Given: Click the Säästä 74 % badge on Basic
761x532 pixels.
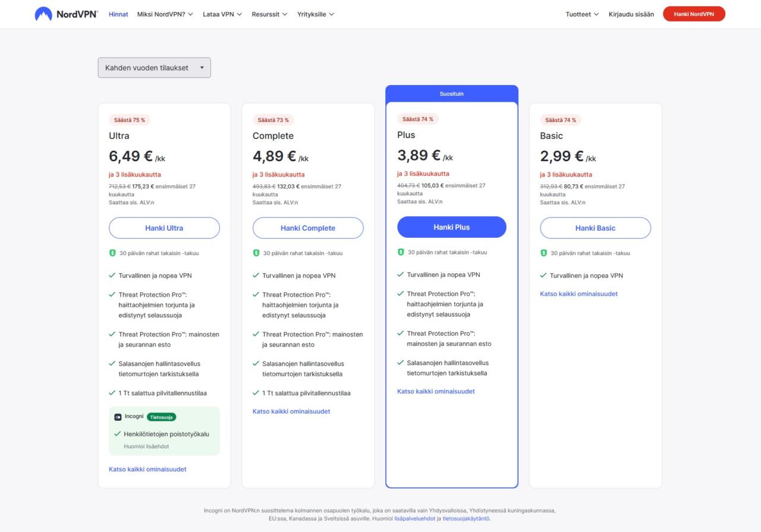Looking at the screenshot, I should (561, 120).
